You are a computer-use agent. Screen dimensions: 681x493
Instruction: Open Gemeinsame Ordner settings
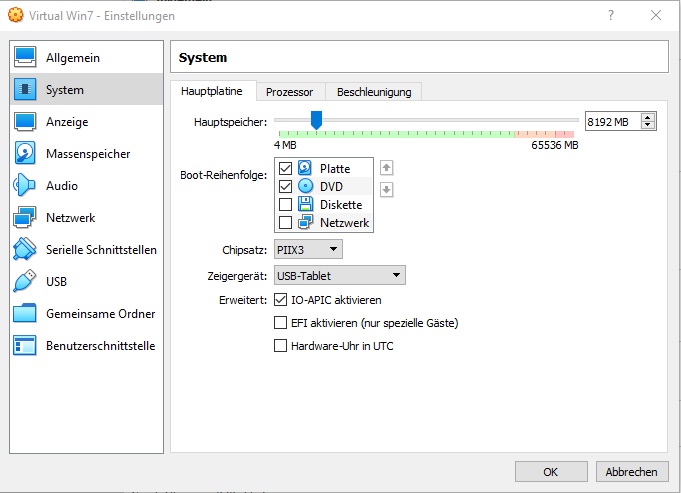point(86,313)
